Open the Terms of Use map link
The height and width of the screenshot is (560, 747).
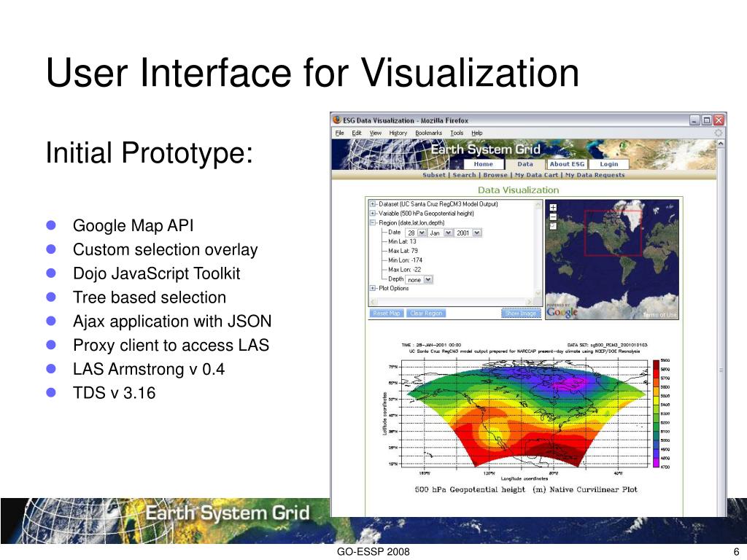(x=659, y=315)
